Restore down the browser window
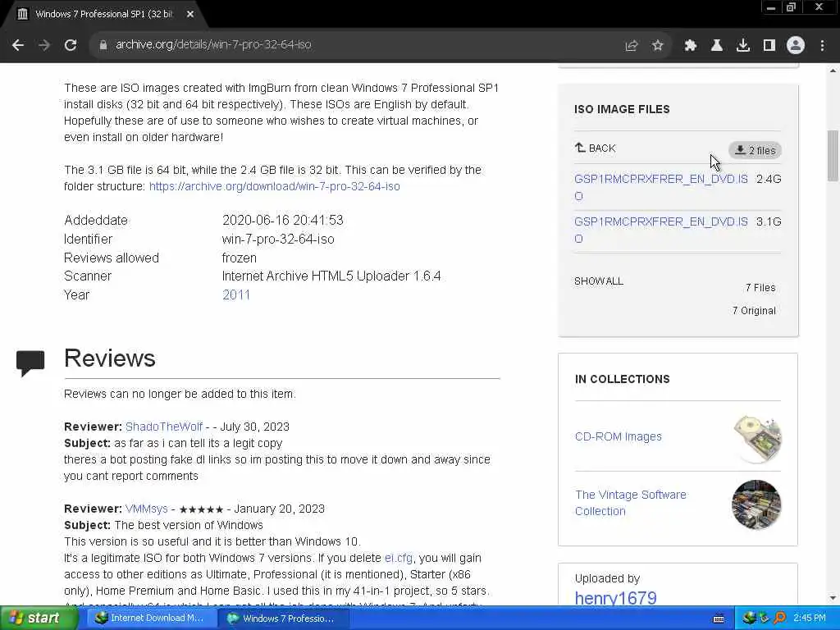The height and width of the screenshot is (630, 840). (x=791, y=7)
